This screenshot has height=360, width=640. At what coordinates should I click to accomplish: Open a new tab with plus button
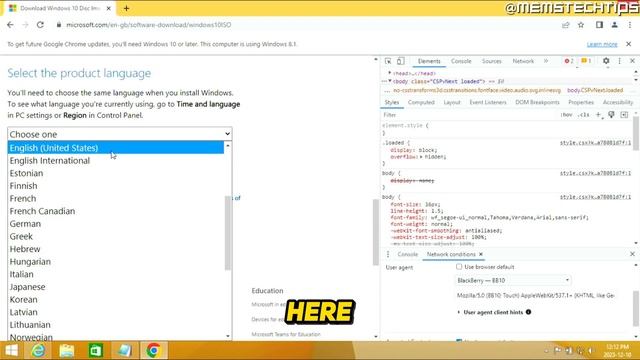tap(126, 8)
